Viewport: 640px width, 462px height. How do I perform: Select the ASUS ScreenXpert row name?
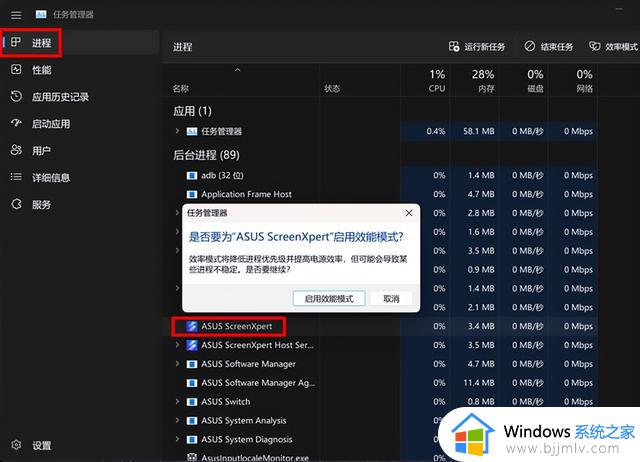coord(236,326)
